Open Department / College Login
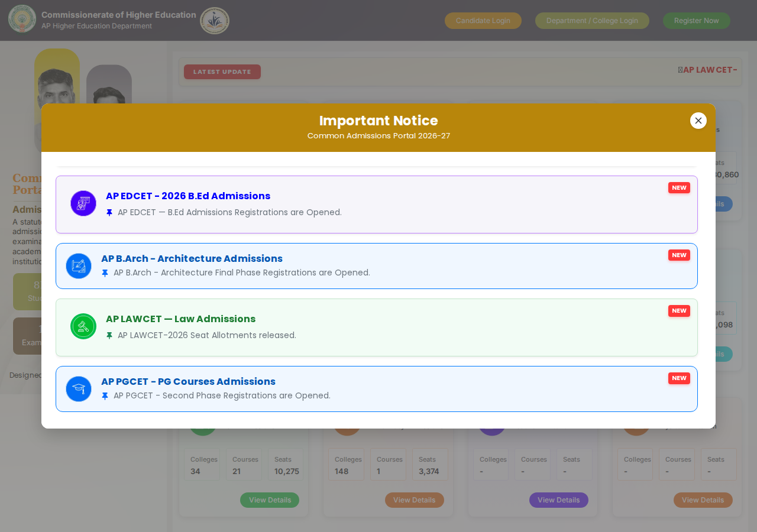Viewport: 757px width, 532px height. tap(592, 21)
